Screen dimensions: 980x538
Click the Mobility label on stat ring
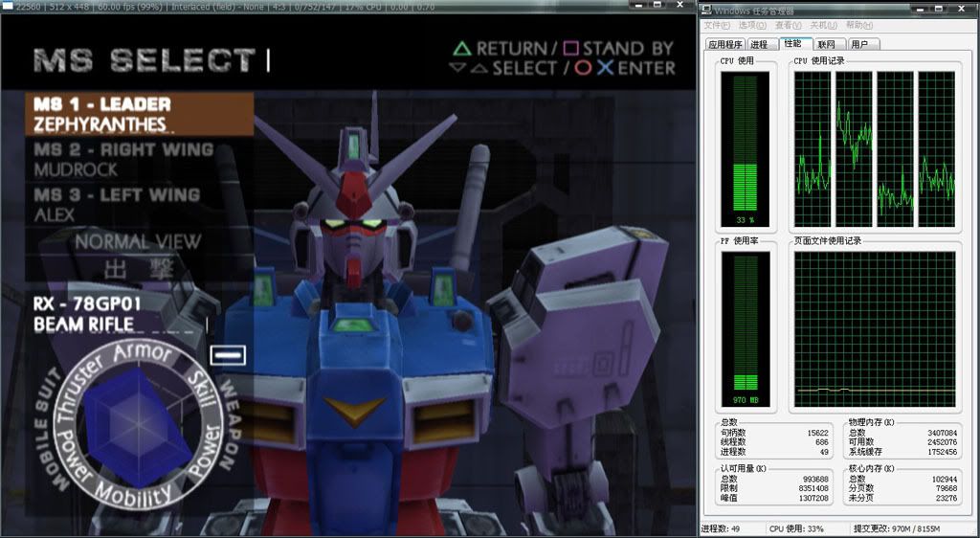(132, 496)
